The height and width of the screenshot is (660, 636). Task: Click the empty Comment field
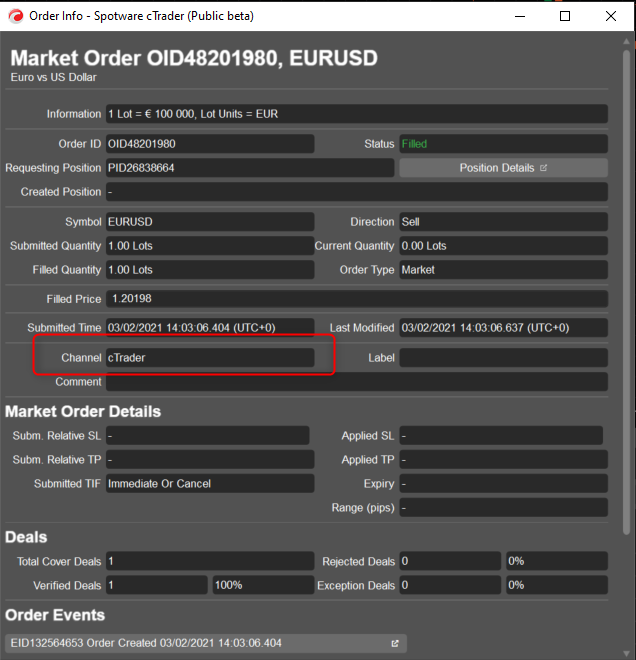pyautogui.click(x=357, y=382)
